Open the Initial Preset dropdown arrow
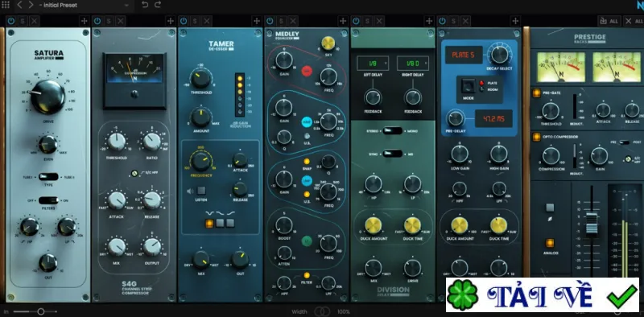Image resolution: width=644 pixels, height=317 pixels. click(x=126, y=6)
